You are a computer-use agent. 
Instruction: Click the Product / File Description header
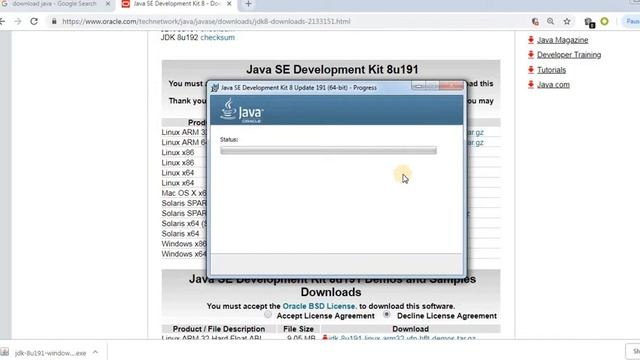219,329
